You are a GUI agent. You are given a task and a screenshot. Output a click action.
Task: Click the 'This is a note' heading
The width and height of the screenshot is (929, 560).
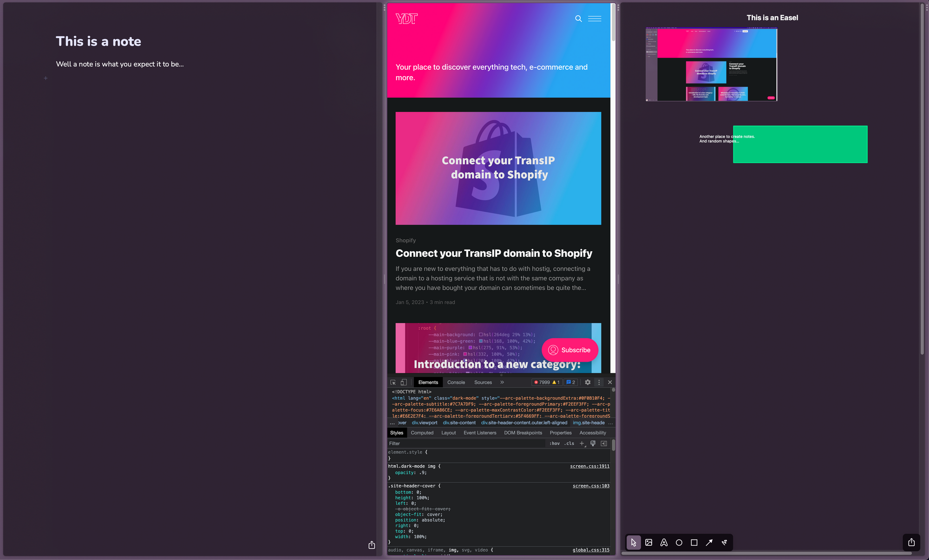click(x=98, y=41)
